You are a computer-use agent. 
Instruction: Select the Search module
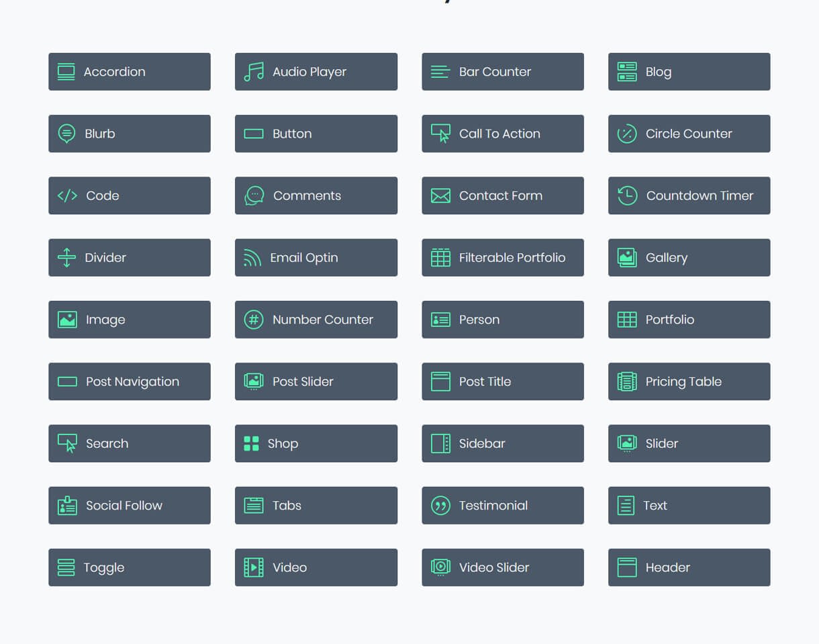(130, 443)
